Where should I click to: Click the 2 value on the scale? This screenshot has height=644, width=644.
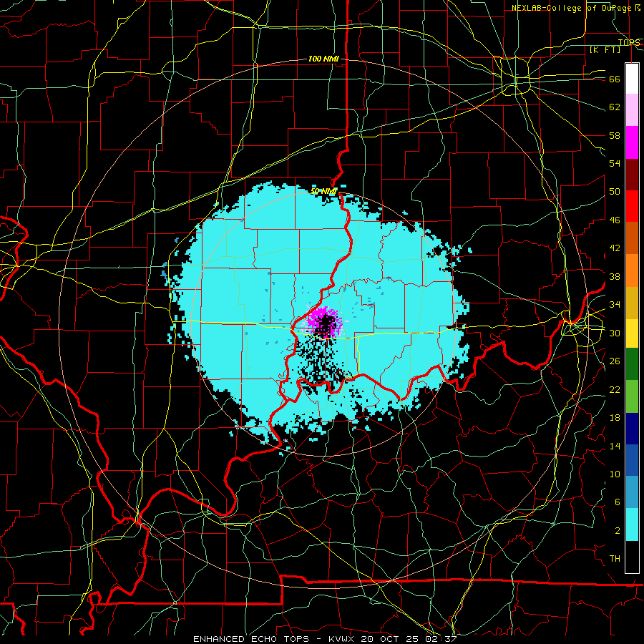[x=617, y=531]
